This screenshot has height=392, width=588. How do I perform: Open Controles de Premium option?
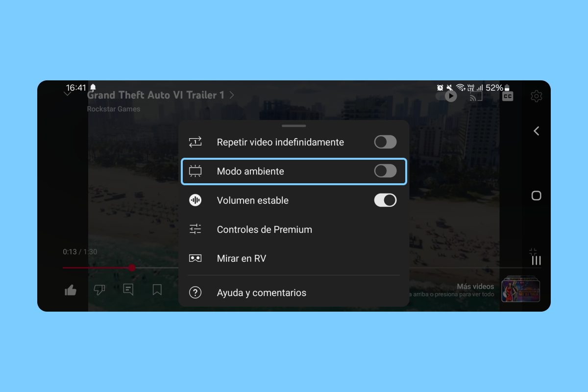pyautogui.click(x=264, y=229)
